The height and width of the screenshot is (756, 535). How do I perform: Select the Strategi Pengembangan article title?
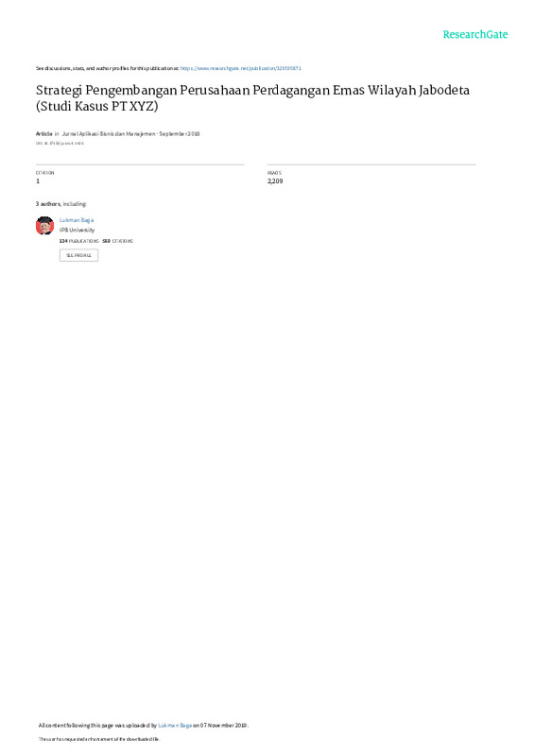[252, 90]
